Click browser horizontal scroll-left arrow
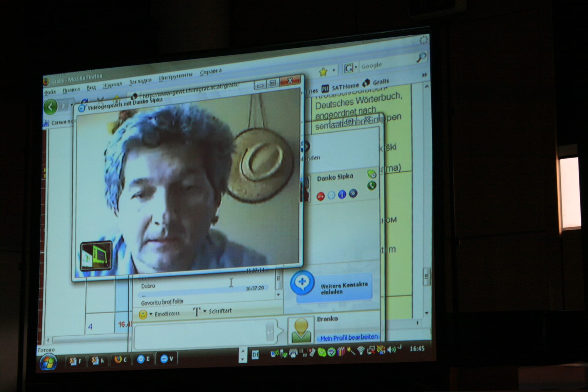The height and width of the screenshot is (392, 588). pyautogui.click(x=48, y=340)
